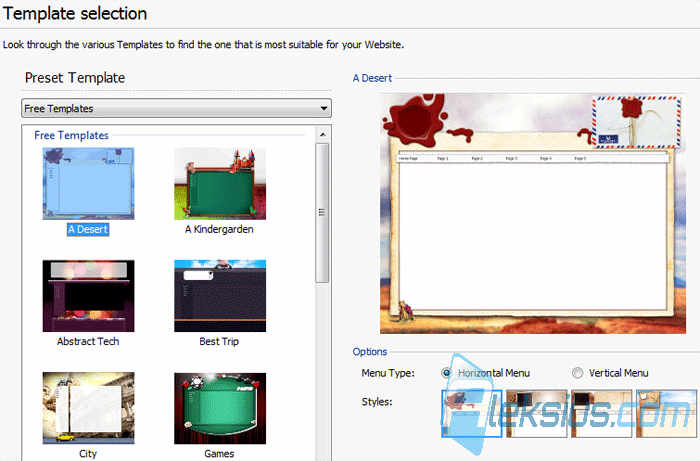The height and width of the screenshot is (461, 700).
Task: Click the dropdown arrow of Preset Template combo
Action: (324, 108)
